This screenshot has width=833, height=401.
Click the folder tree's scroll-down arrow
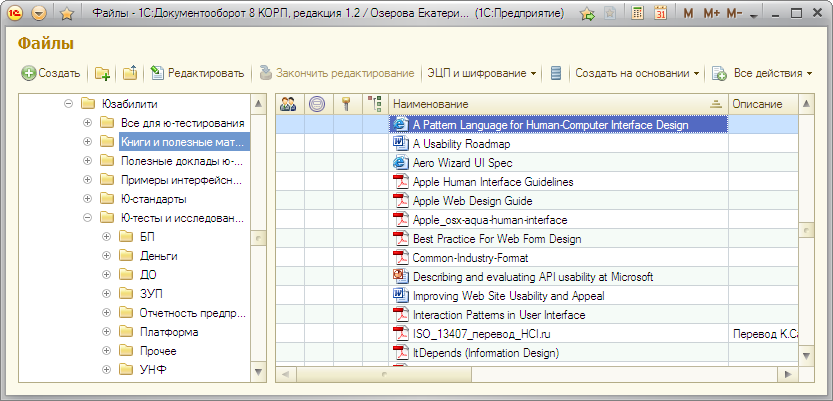(x=256, y=373)
